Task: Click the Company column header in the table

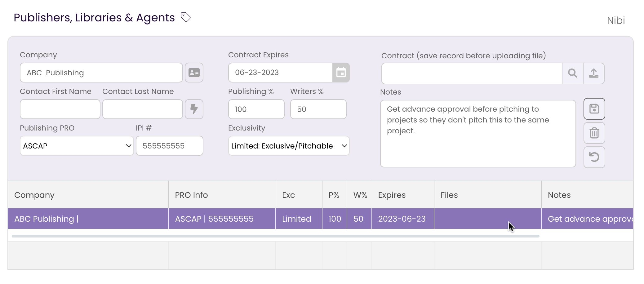Action: click(88, 195)
